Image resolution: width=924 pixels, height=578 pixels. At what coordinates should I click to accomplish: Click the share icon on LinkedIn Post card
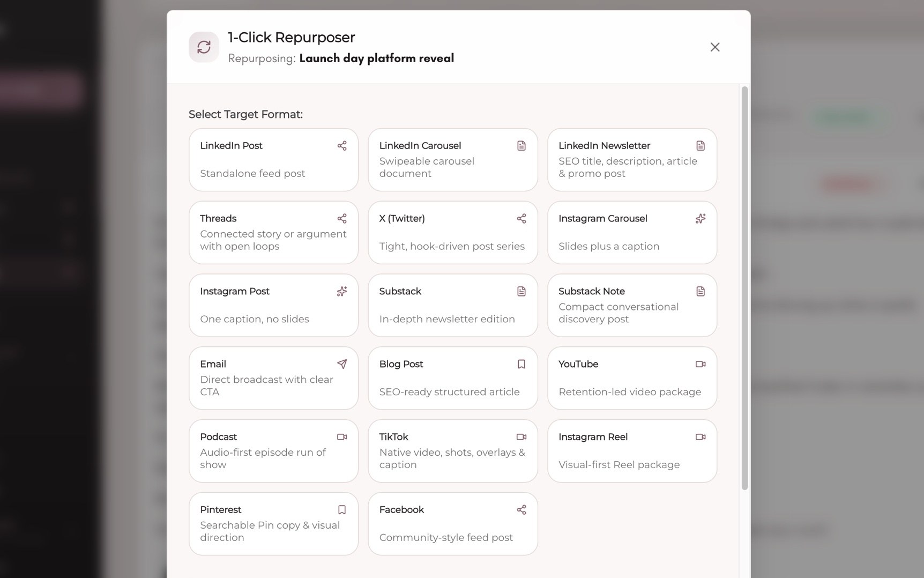tap(342, 146)
